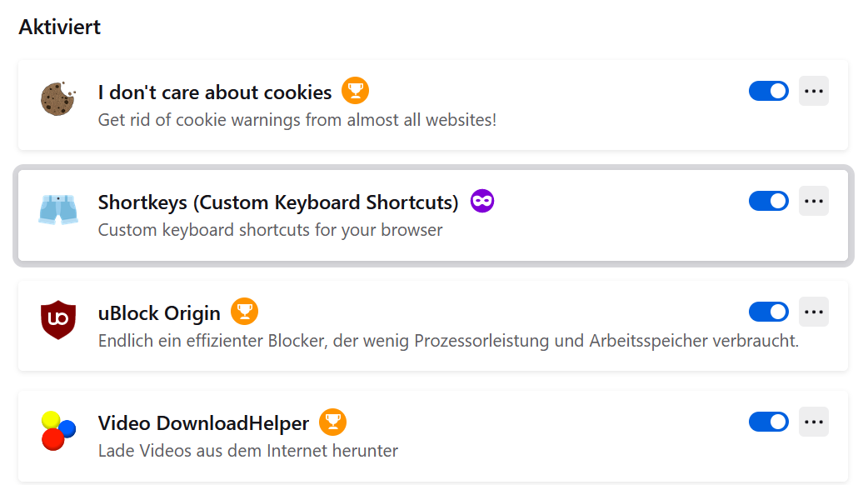The height and width of the screenshot is (485, 868).
Task: Click the recommended badge beside I don't care about cookies
Action: (355, 91)
